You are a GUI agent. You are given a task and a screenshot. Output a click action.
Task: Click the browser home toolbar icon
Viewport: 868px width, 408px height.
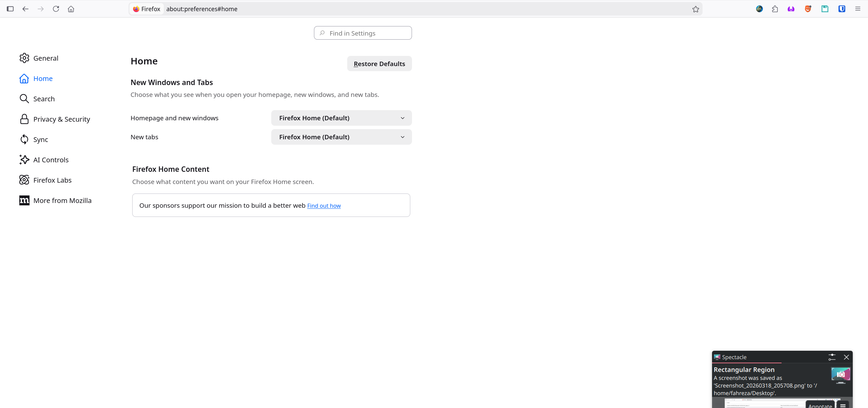point(71,9)
